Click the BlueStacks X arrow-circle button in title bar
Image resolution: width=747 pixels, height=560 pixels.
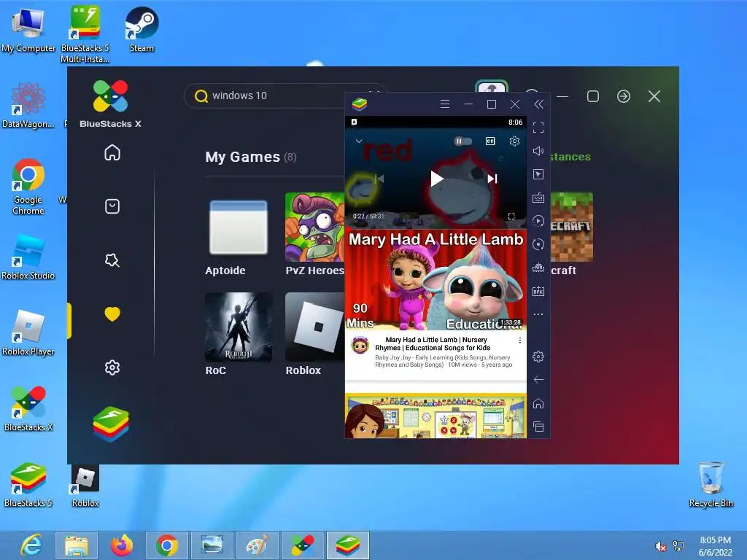pos(624,96)
